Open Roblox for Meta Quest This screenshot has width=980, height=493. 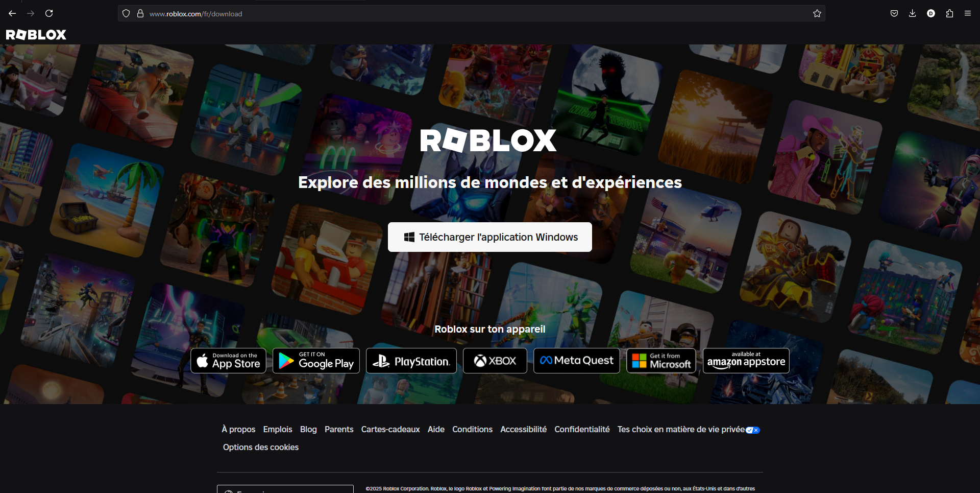(576, 360)
